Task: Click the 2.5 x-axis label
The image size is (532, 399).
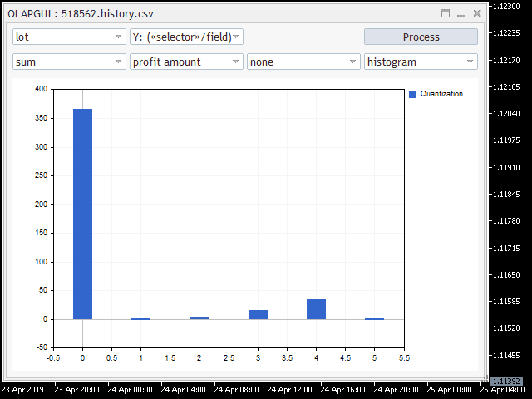Action: (229, 358)
